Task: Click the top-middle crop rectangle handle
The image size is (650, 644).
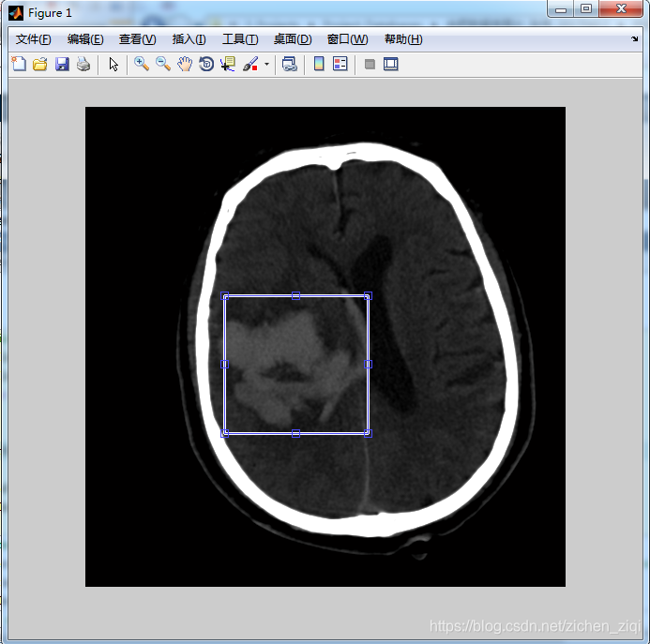Action: 296,296
